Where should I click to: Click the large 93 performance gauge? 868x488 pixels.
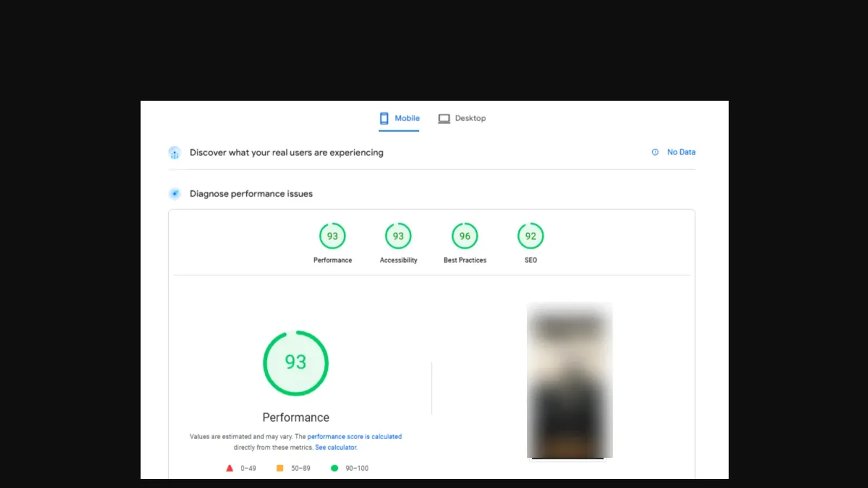coord(296,363)
